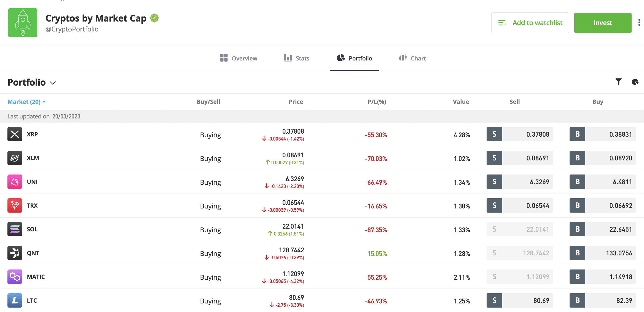The width and height of the screenshot is (644, 312).
Task: Switch to the Overview tab
Action: pos(238,58)
